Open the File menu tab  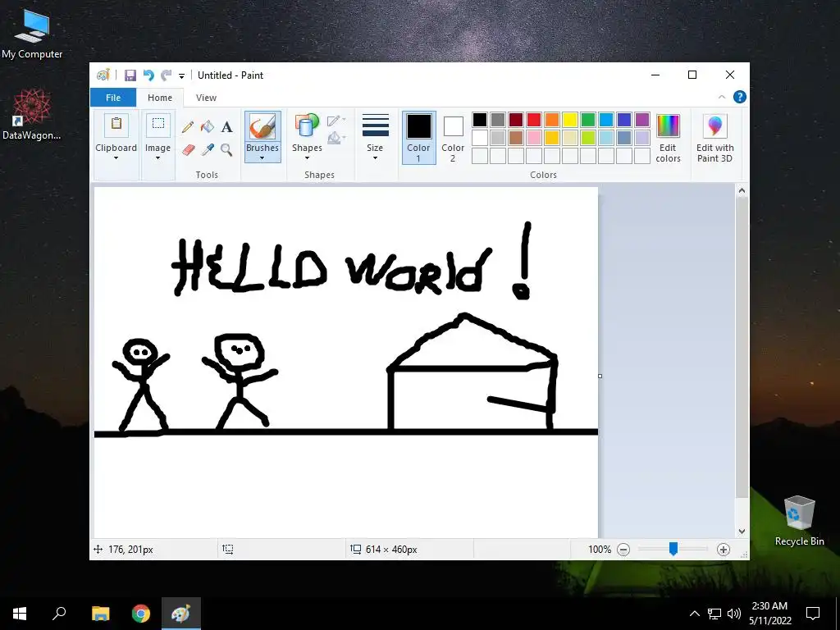113,98
